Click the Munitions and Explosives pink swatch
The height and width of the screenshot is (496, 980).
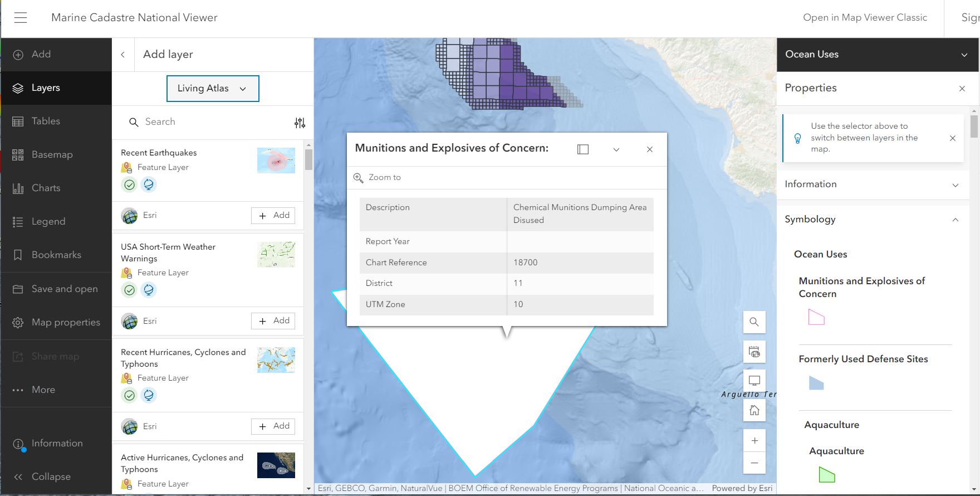click(816, 318)
